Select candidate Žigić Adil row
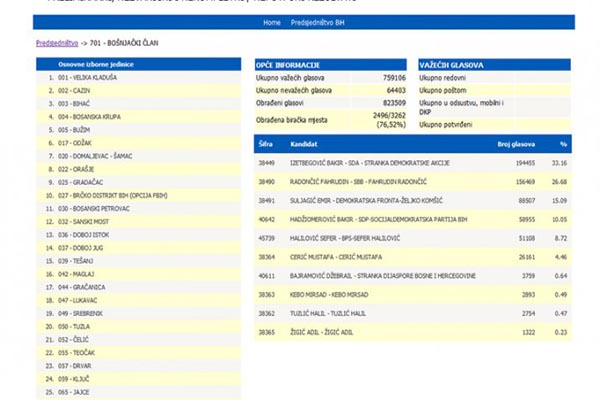600x400 pixels. pos(413,332)
